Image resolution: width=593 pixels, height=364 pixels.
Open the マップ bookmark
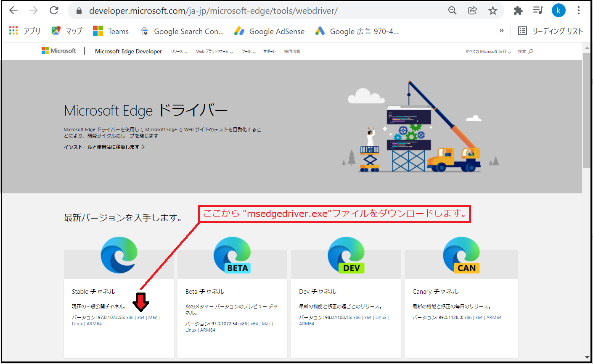67,31
